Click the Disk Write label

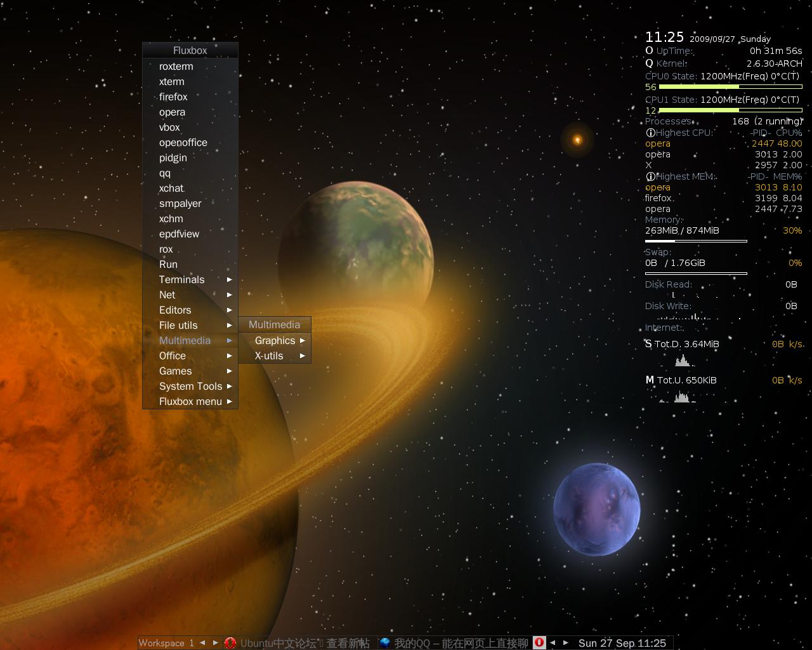click(669, 306)
